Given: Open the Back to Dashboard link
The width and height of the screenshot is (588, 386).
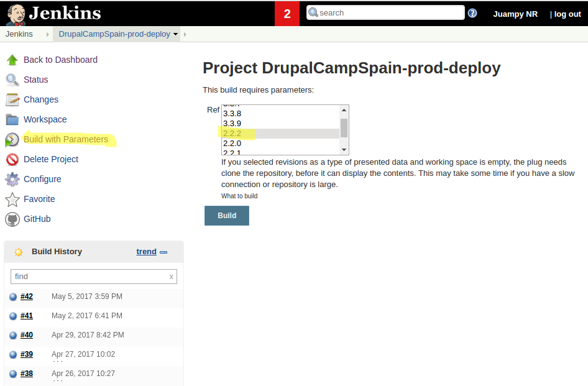Looking at the screenshot, I should 60,60.
